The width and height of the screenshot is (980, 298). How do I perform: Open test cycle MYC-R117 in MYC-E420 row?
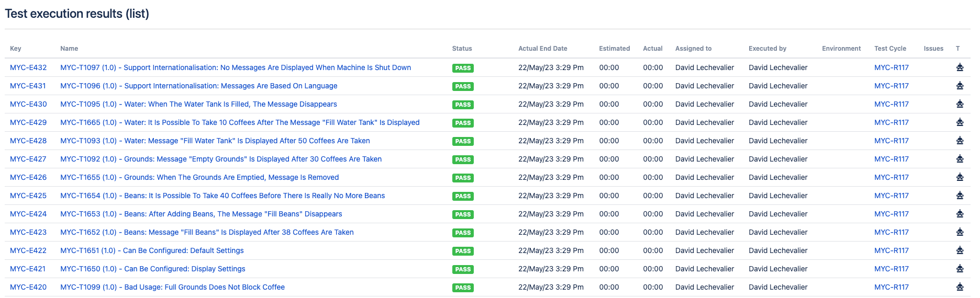pos(892,287)
